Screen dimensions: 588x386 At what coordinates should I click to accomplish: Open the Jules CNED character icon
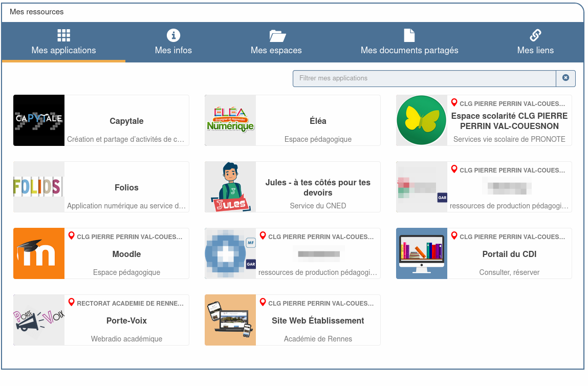(230, 187)
